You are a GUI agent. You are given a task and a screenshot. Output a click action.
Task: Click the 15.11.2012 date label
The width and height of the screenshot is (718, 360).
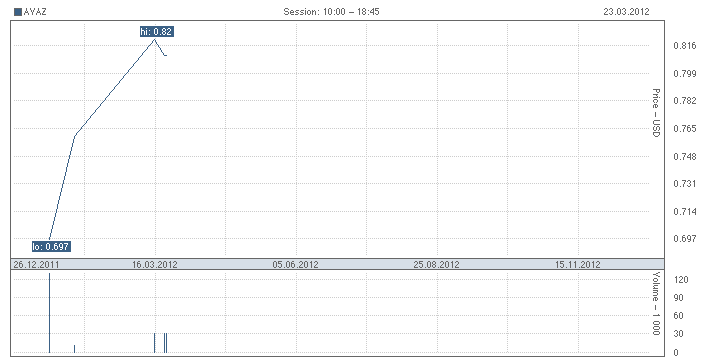tap(577, 265)
